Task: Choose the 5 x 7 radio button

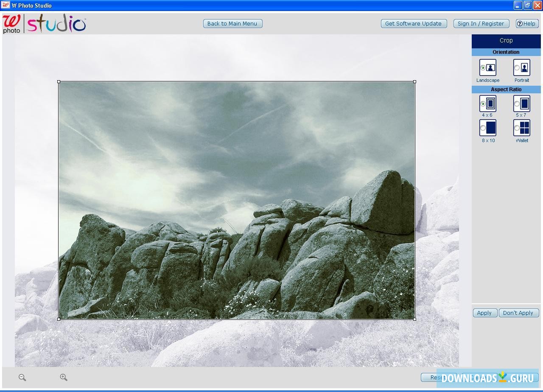Action: [517, 104]
